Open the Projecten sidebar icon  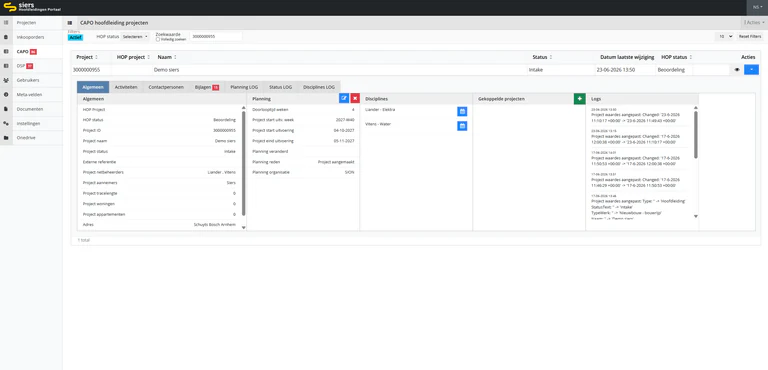(6, 23)
